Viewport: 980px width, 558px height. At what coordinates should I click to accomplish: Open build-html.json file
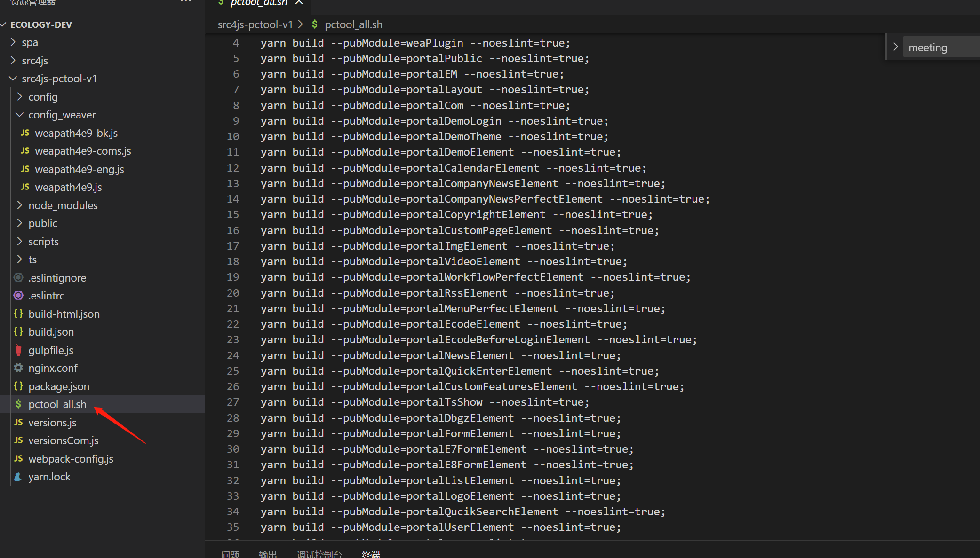pos(64,314)
